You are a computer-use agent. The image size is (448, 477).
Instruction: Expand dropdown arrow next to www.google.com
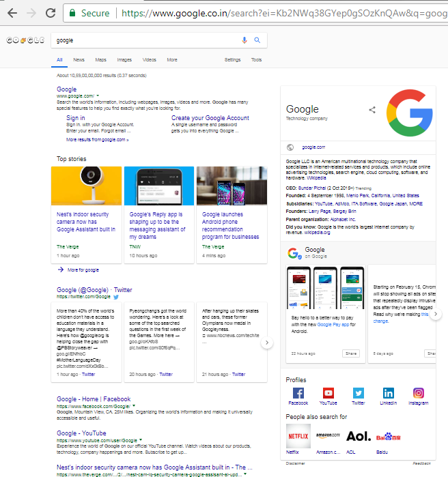point(98,96)
